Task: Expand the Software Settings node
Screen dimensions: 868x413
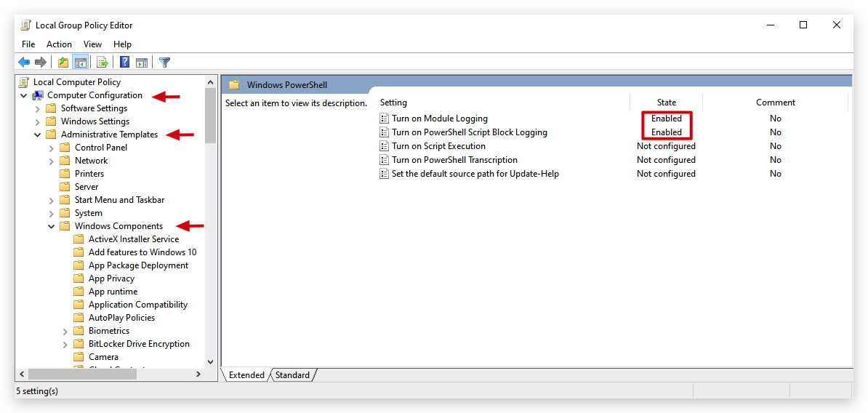Action: pos(37,108)
